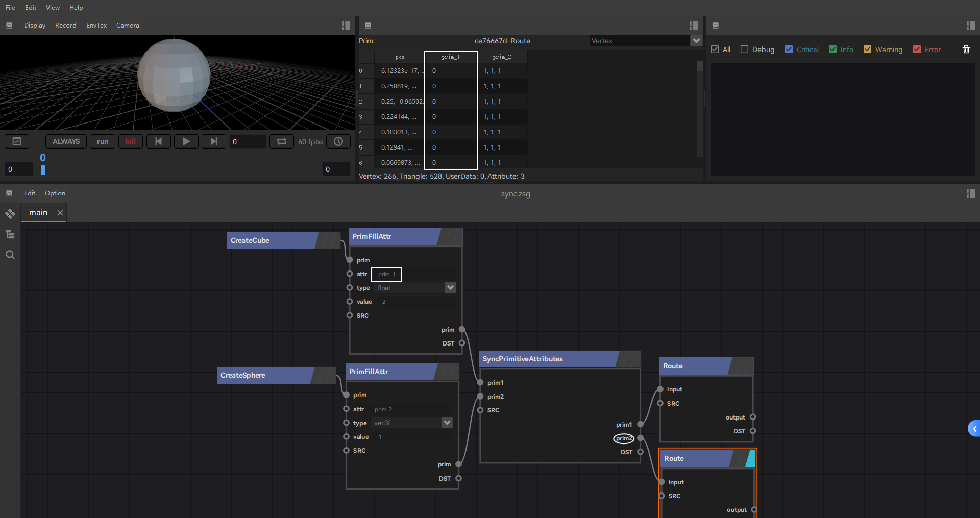Screen dimensions: 980x518
Task: Play the timeline animation
Action: coord(186,141)
